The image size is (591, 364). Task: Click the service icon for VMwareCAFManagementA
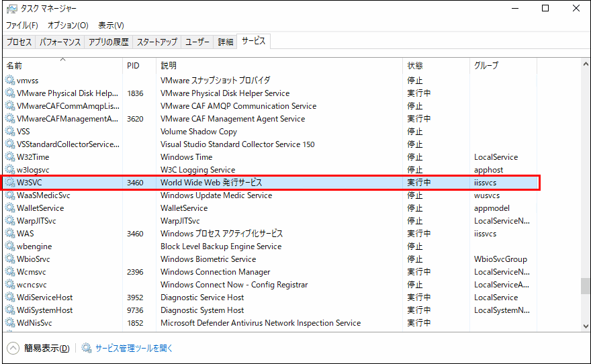(x=10, y=119)
